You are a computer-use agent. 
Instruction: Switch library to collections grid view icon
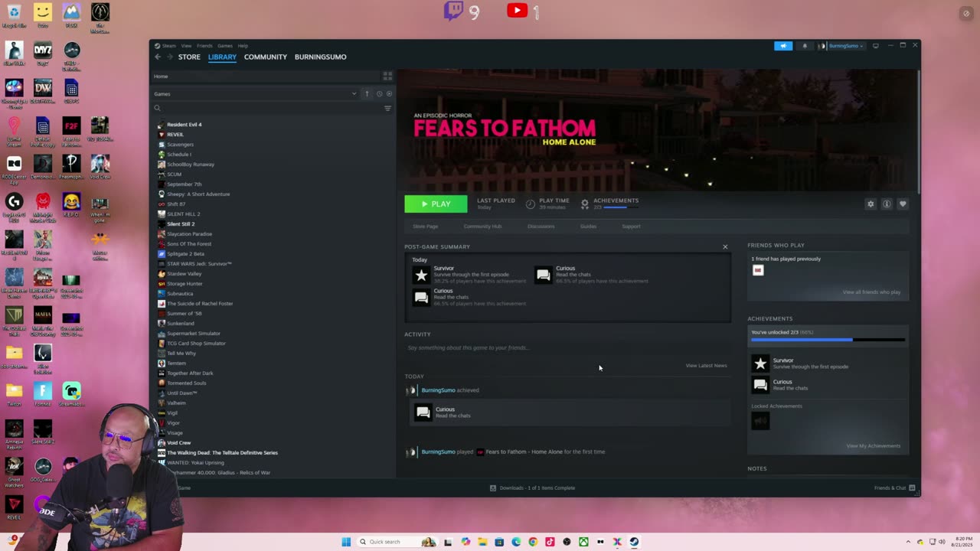387,77
